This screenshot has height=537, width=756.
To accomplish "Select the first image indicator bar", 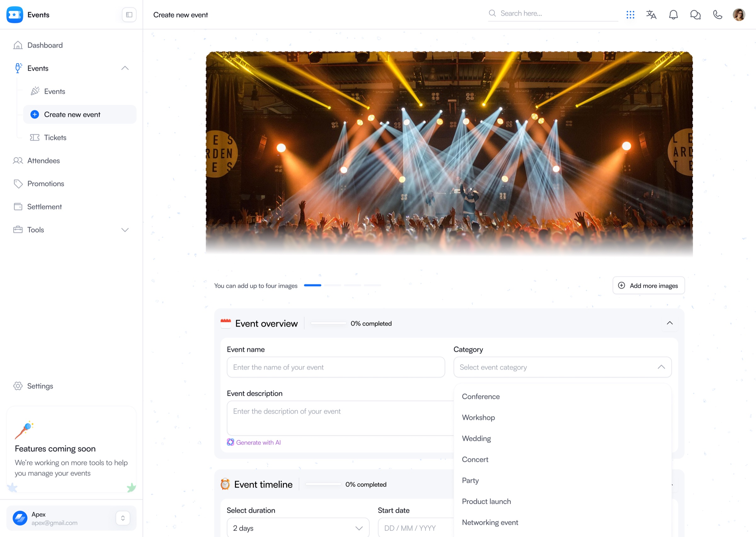I will 312,285.
